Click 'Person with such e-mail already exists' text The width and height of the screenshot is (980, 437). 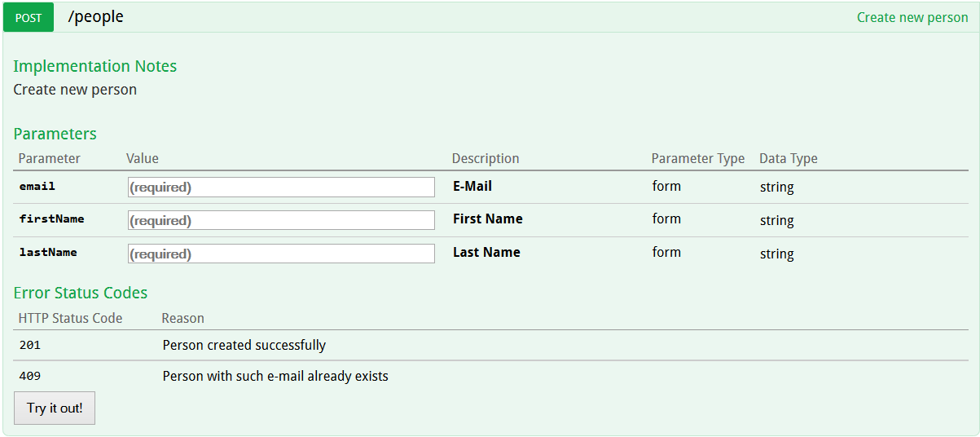pyautogui.click(x=275, y=376)
